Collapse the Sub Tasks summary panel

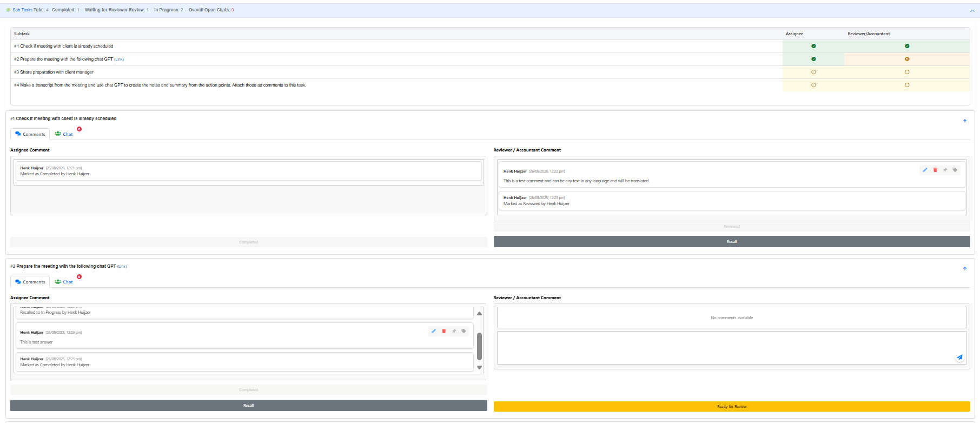tap(972, 10)
